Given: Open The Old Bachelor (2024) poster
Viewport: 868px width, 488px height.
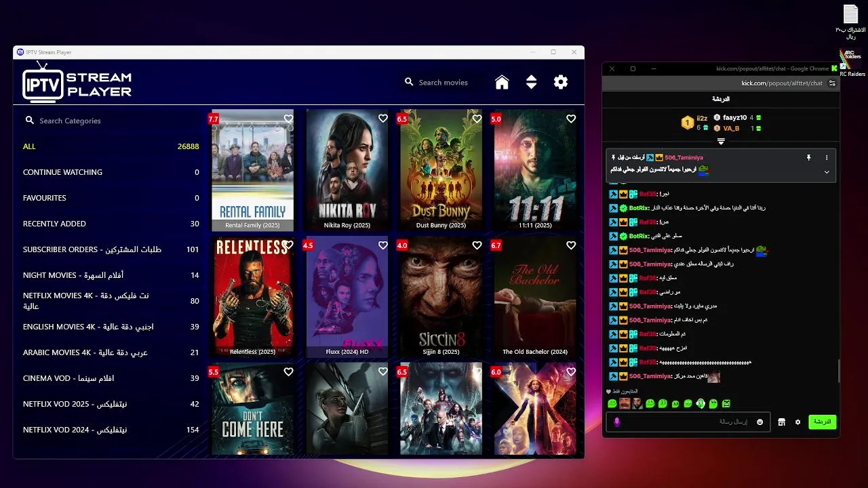Looking at the screenshot, I should pyautogui.click(x=535, y=297).
